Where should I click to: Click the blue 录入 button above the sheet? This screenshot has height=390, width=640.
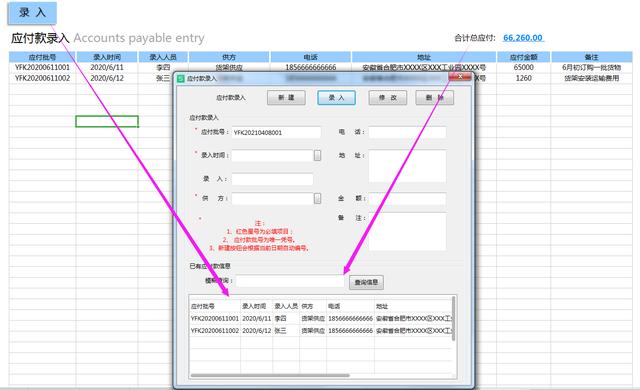click(32, 13)
